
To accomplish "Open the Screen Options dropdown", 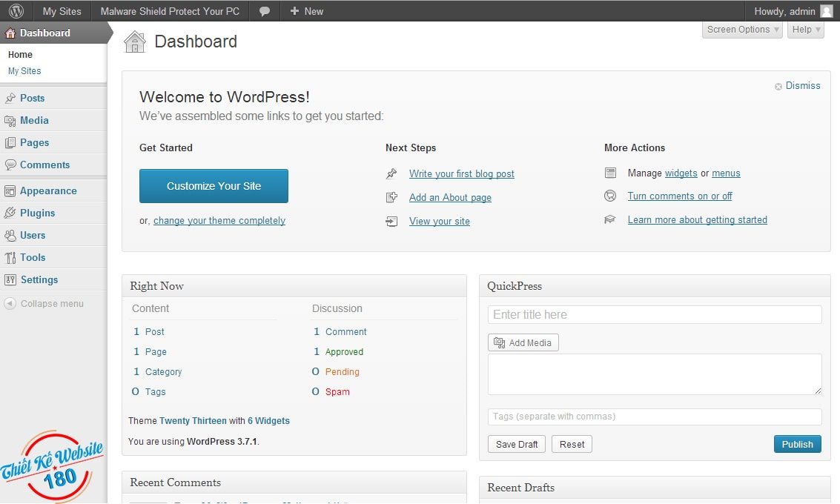I will click(741, 29).
